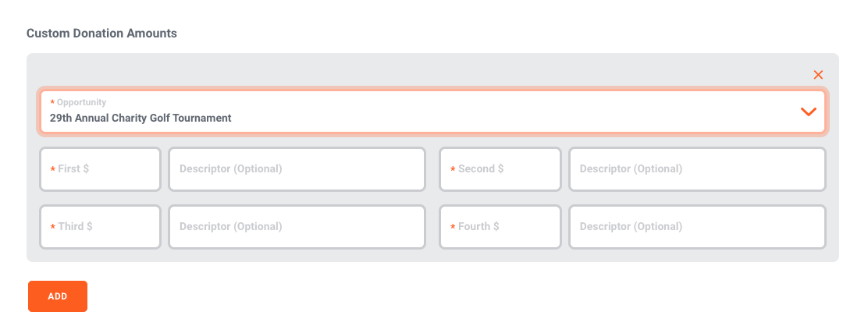Click the Custom Donation Amounts heading
Viewport: 868px width, 333px height.
[101, 34]
